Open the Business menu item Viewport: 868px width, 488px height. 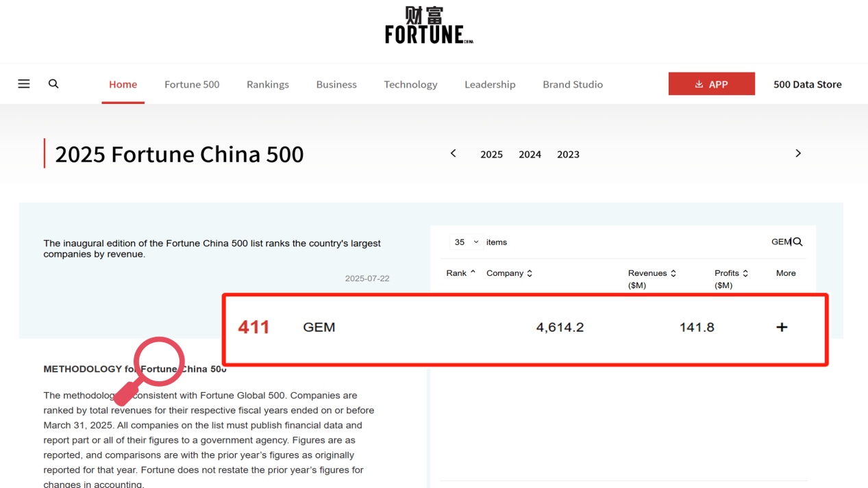336,84
